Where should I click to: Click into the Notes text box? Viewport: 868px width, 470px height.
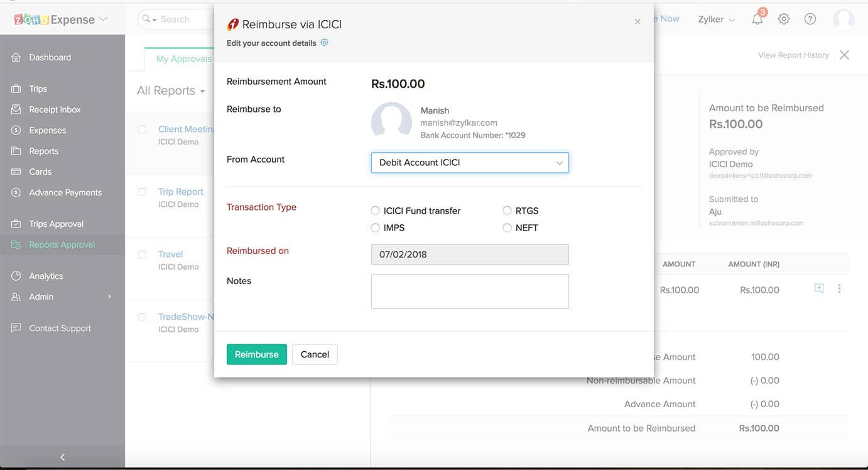(x=470, y=292)
